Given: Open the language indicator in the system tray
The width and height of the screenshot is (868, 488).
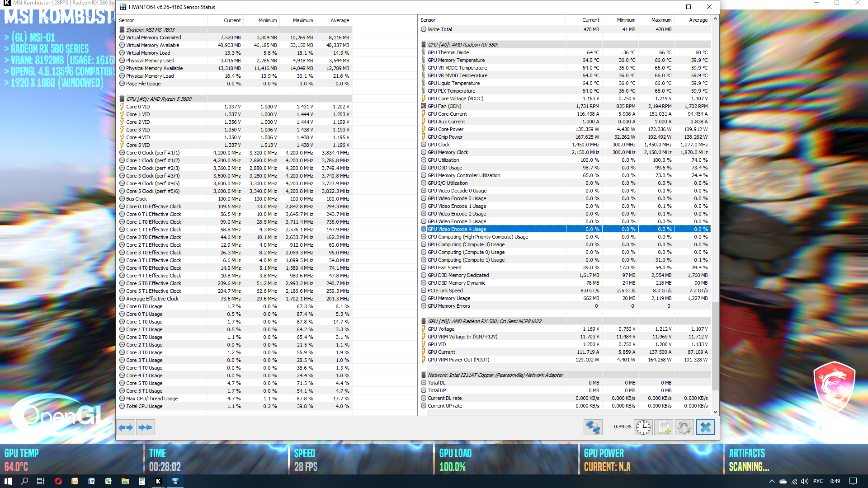Looking at the screenshot, I should click(818, 481).
